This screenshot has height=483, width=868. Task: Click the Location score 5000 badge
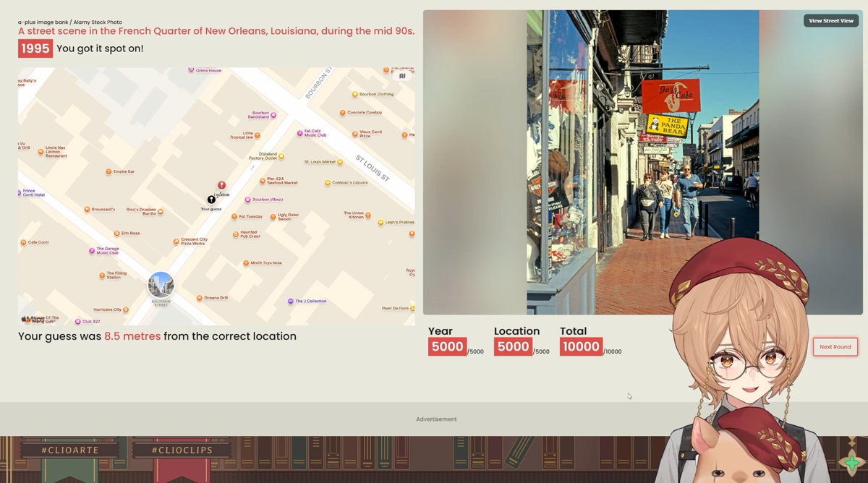pyautogui.click(x=513, y=347)
